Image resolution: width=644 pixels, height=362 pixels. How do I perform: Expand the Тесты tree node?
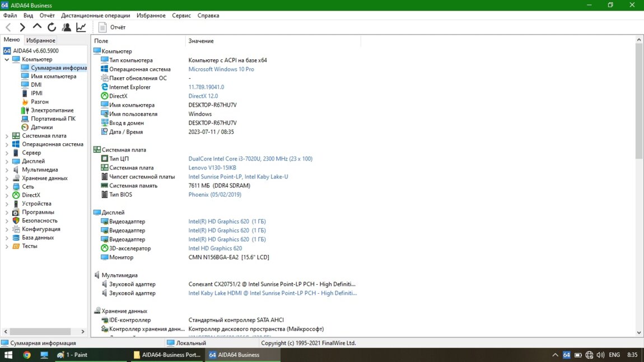click(x=7, y=246)
